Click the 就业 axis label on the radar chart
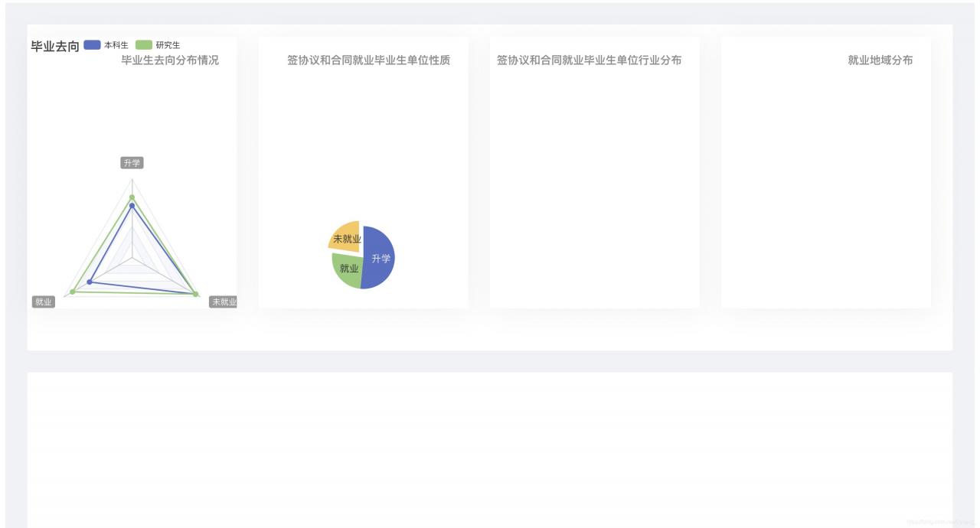 coord(44,302)
